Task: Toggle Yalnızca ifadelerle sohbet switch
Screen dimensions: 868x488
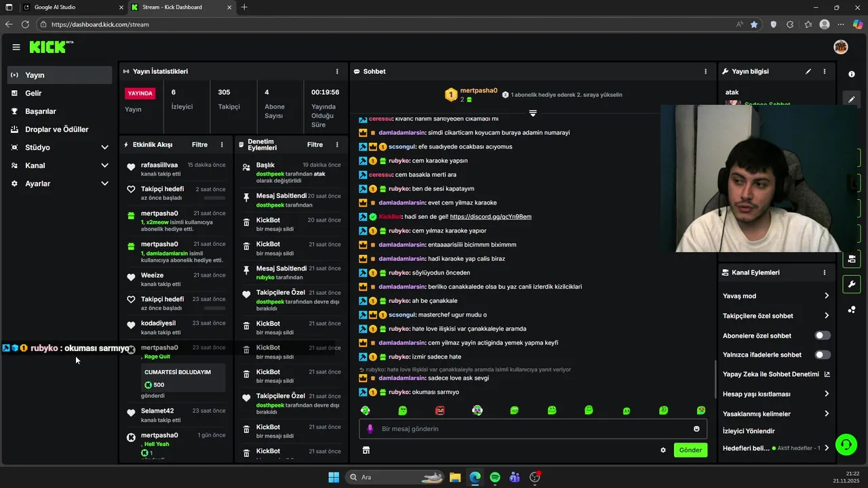Action: pos(823,354)
